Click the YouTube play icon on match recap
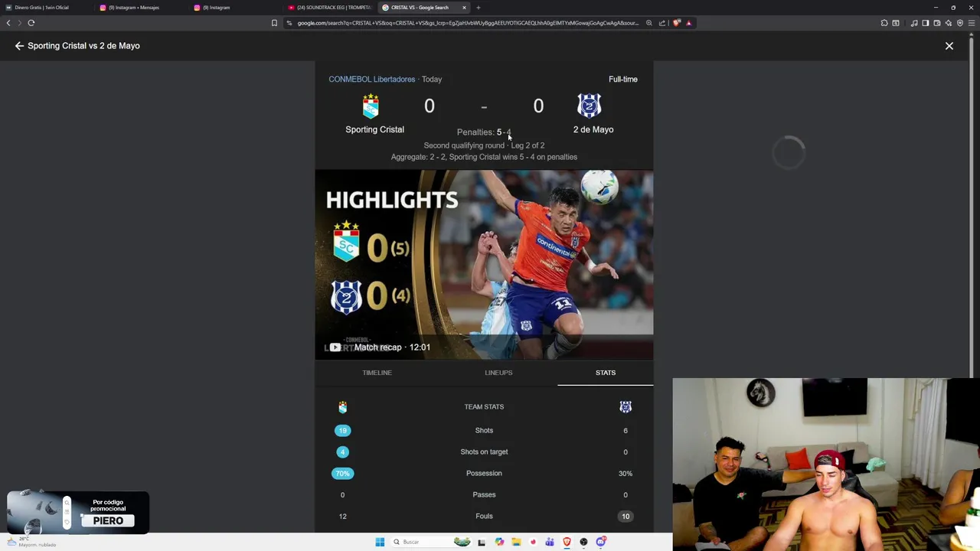This screenshot has height=551, width=980. 335,347
